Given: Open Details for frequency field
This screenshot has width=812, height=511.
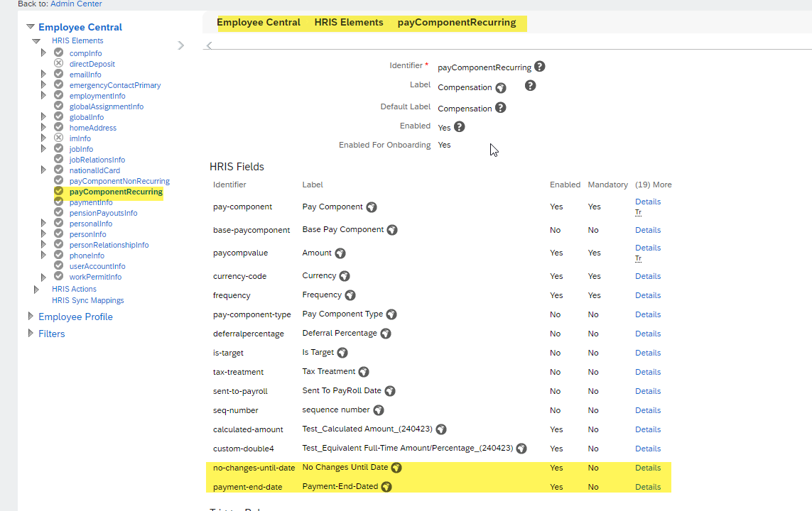Looking at the screenshot, I should (648, 295).
